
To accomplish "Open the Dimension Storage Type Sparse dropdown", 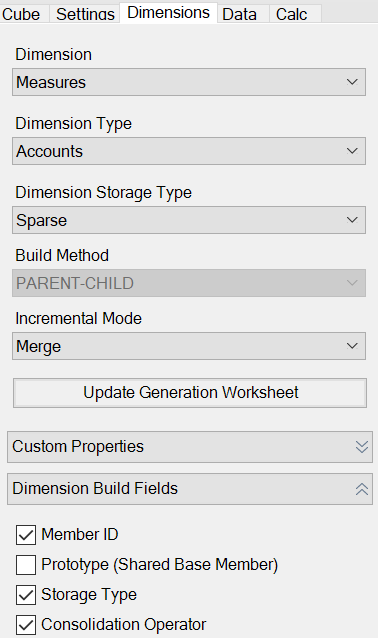I will point(189,220).
